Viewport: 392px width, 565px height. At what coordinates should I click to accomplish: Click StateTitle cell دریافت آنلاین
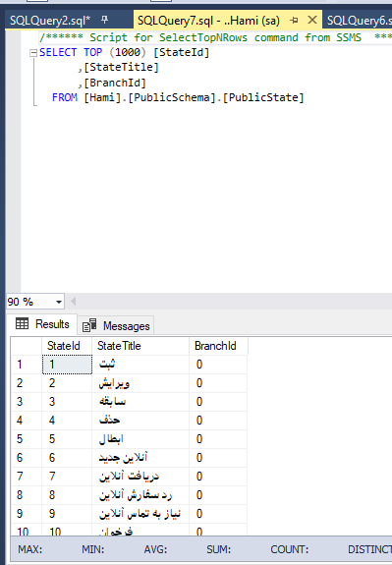tap(140, 477)
